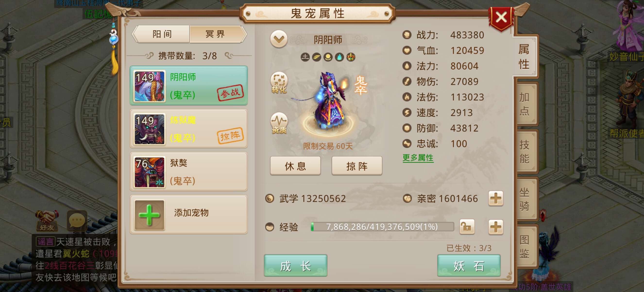Tap the crown element icon under 阴阳师

[x=350, y=57]
